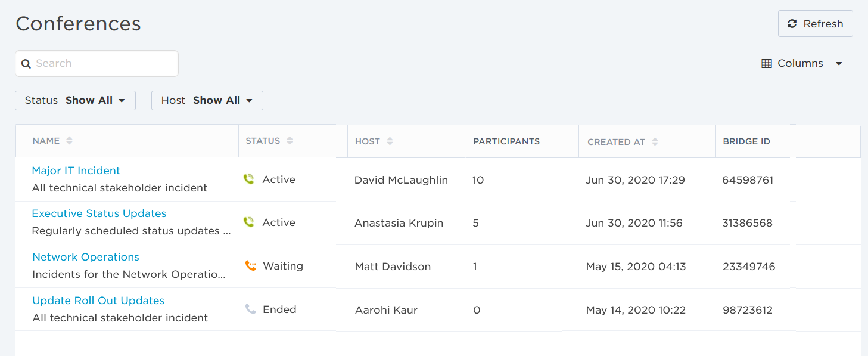The width and height of the screenshot is (868, 356).
Task: Click the orange waiting phone icon for Network Operations
Action: coord(251,265)
